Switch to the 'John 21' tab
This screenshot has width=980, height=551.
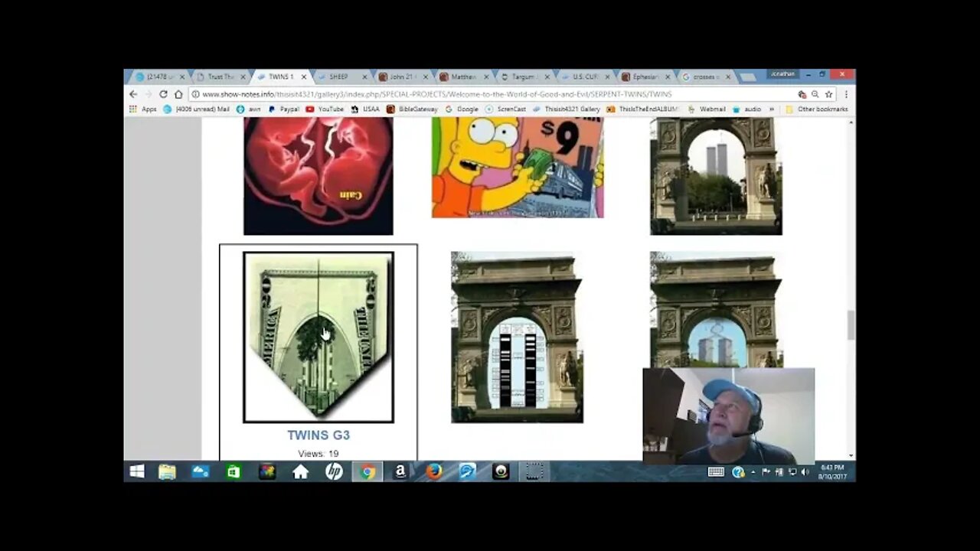[403, 77]
